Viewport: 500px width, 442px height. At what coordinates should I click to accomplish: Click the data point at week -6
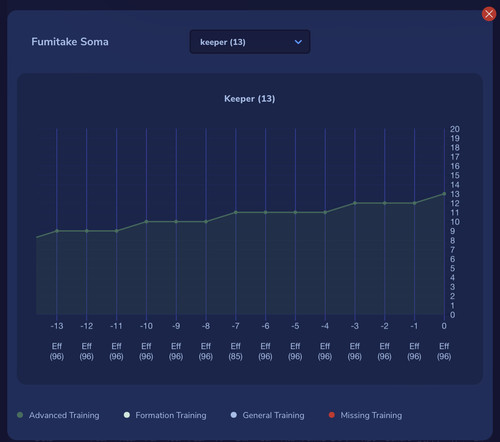266,212
